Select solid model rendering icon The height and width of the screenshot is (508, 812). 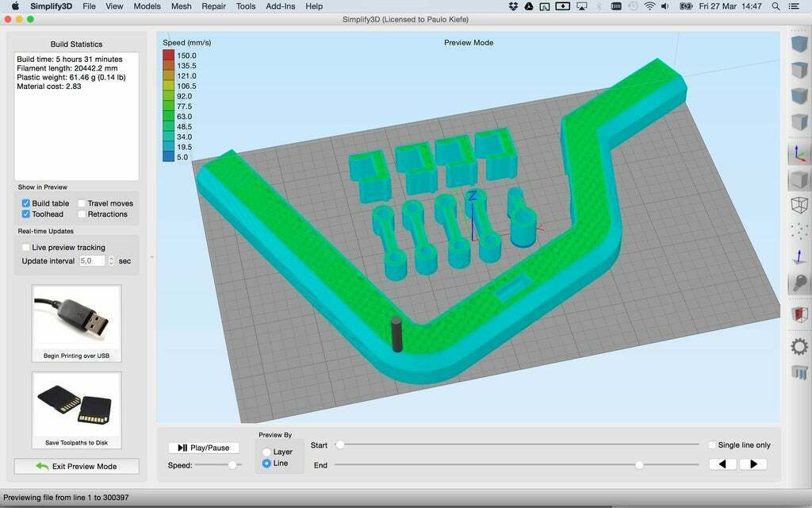click(x=799, y=180)
